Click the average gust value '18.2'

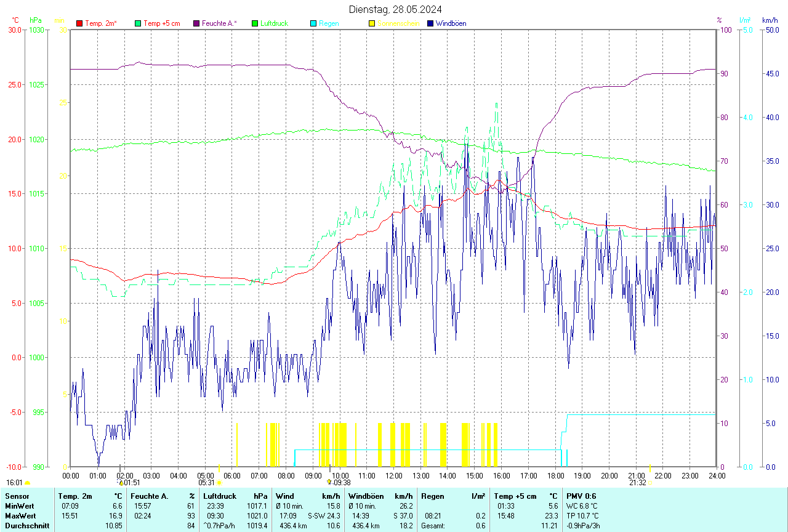coord(405,526)
